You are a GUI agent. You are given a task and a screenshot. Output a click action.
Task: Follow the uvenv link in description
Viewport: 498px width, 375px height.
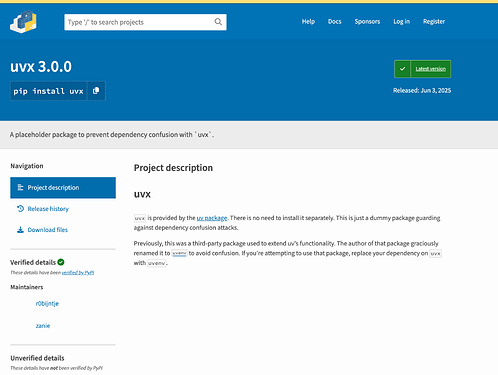click(x=179, y=253)
